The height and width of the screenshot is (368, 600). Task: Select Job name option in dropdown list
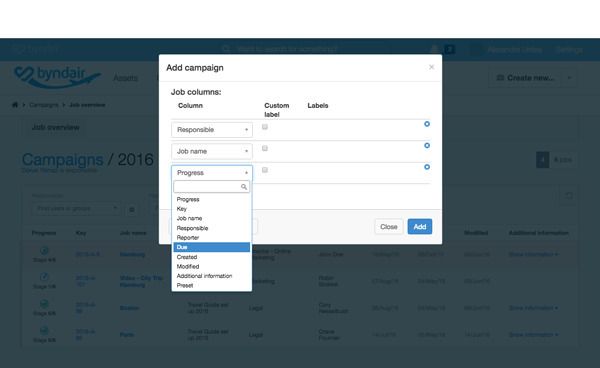point(212,218)
